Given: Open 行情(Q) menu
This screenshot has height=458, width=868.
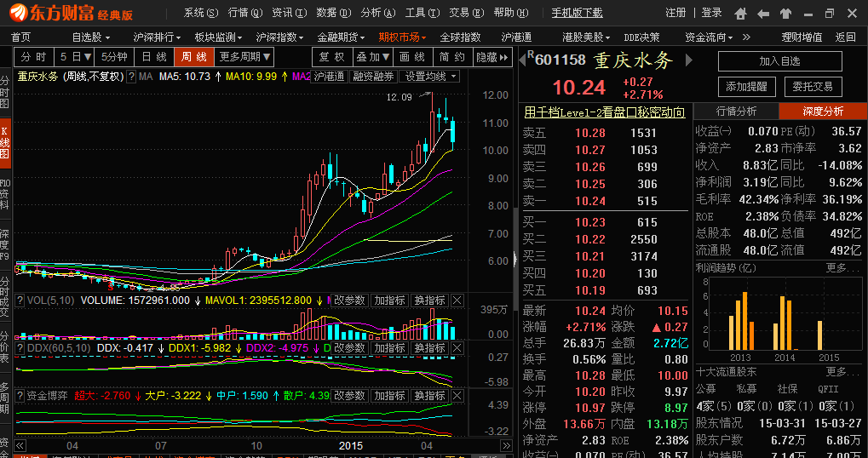Looking at the screenshot, I should pyautogui.click(x=245, y=13).
